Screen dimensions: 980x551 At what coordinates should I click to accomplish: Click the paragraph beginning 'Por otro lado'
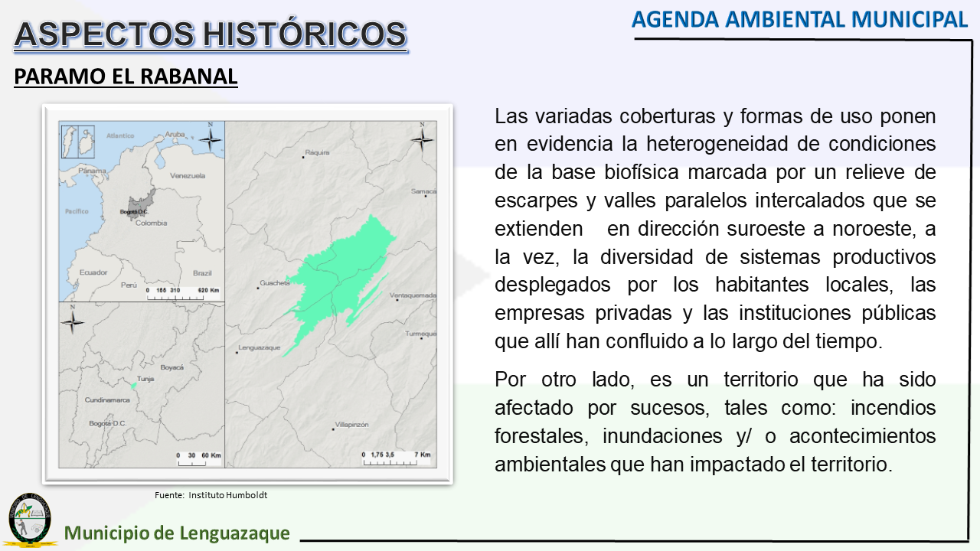tap(715, 422)
